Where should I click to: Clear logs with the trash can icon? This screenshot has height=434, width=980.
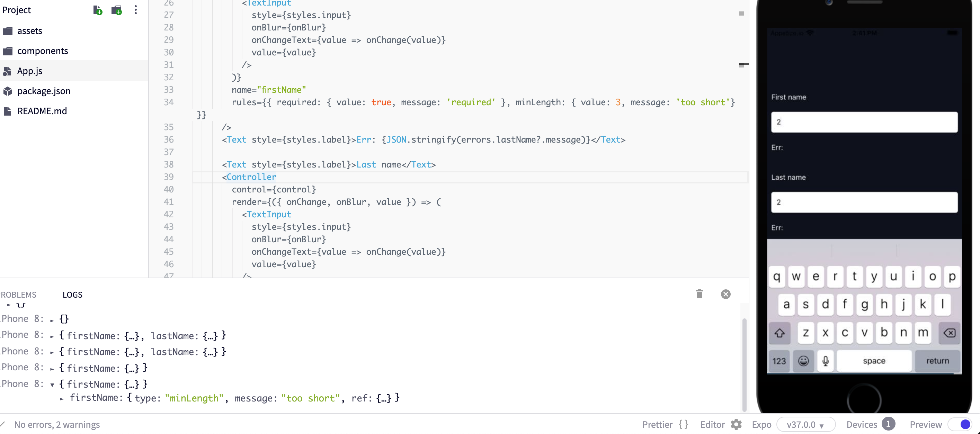[x=699, y=294]
